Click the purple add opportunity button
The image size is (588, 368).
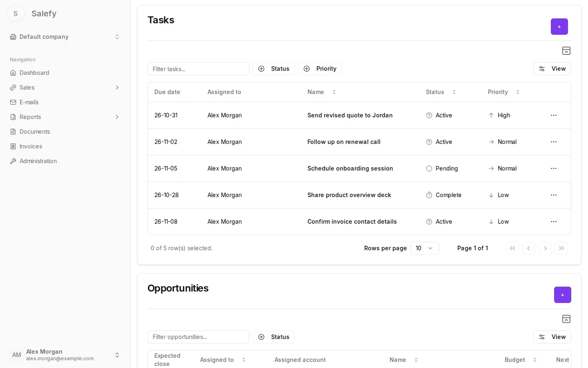[563, 295]
